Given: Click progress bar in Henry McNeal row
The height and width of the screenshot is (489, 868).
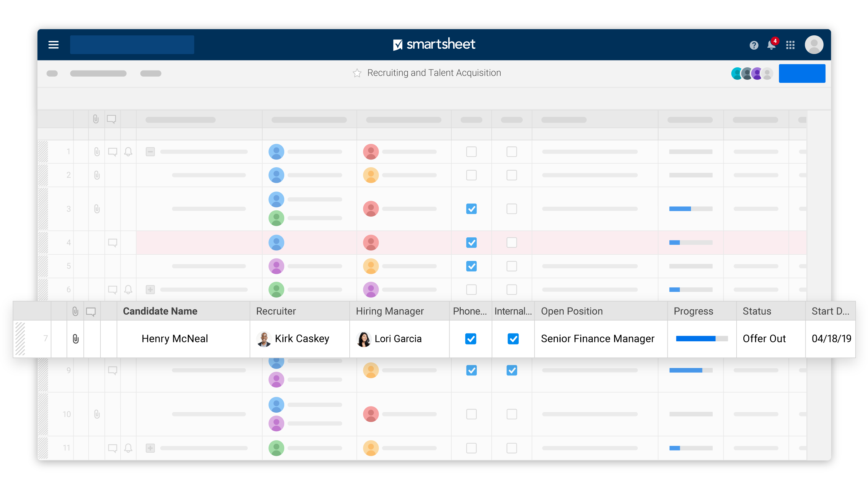Looking at the screenshot, I should [x=702, y=339].
